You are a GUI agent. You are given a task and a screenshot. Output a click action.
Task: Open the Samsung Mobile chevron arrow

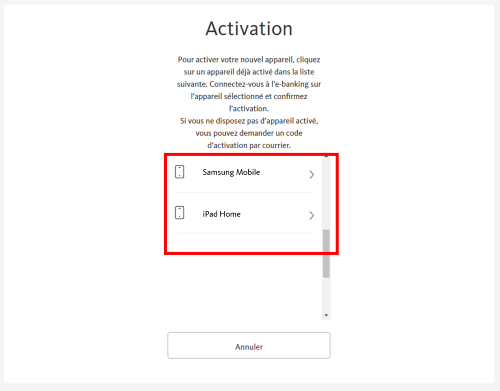coord(312,174)
